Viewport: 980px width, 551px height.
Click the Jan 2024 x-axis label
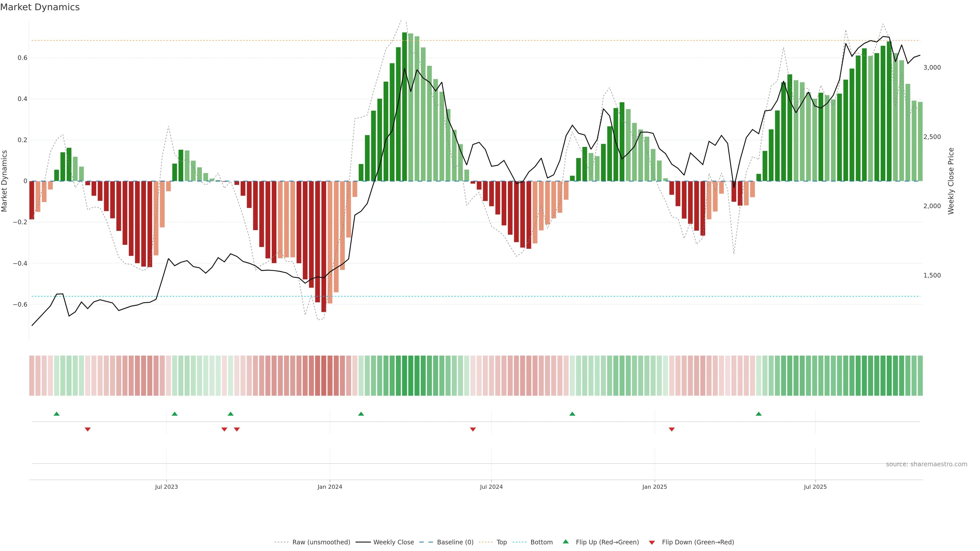[330, 487]
